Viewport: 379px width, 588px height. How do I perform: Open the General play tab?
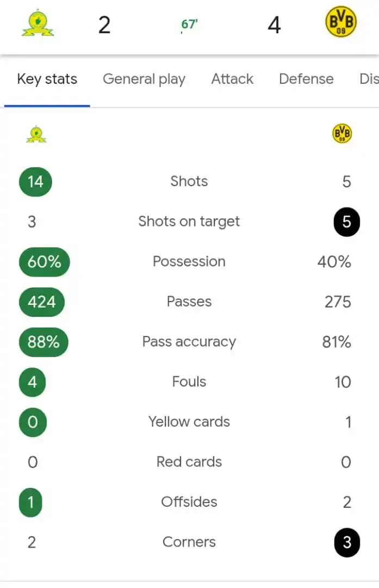pyautogui.click(x=144, y=79)
